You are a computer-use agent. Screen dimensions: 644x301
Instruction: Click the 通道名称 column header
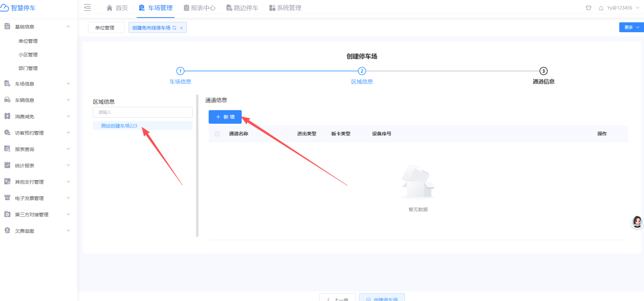[x=239, y=134]
